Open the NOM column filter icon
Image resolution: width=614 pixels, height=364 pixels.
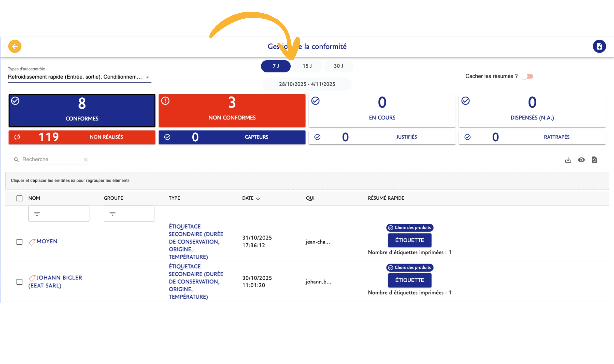[37, 214]
